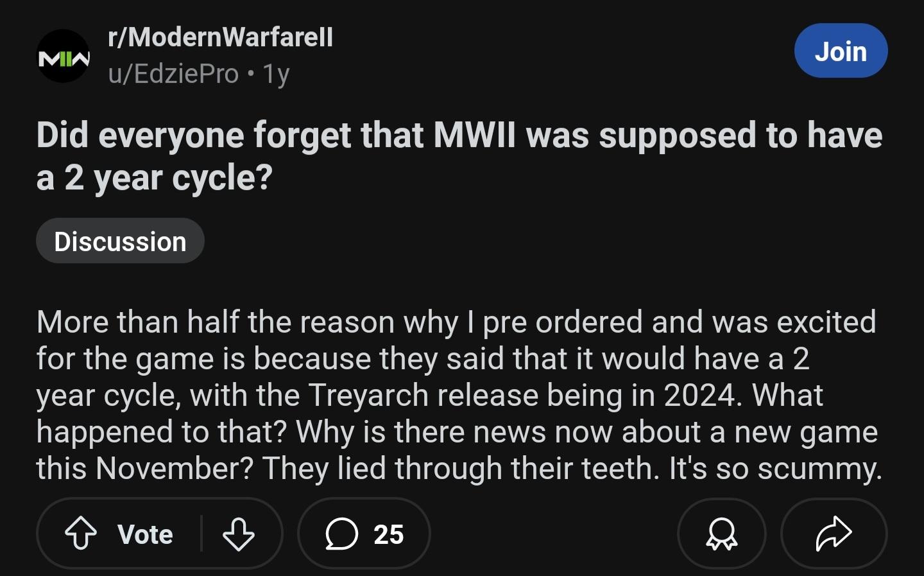Open the post via its title's first line
The image size is (924, 576).
459,135
